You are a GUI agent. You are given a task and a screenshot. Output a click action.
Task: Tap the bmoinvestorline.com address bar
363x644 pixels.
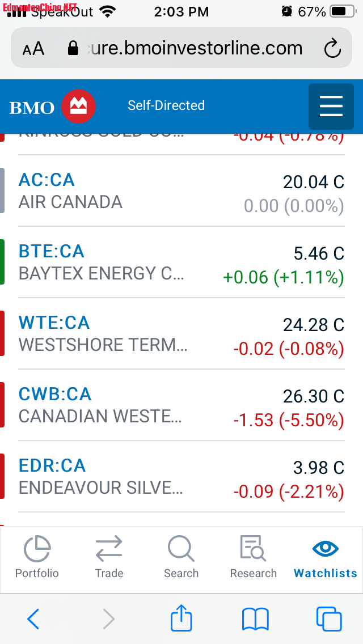pyautogui.click(x=187, y=48)
